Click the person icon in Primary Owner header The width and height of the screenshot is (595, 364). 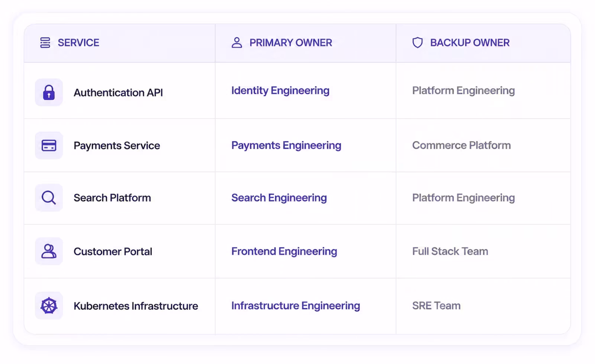click(237, 43)
